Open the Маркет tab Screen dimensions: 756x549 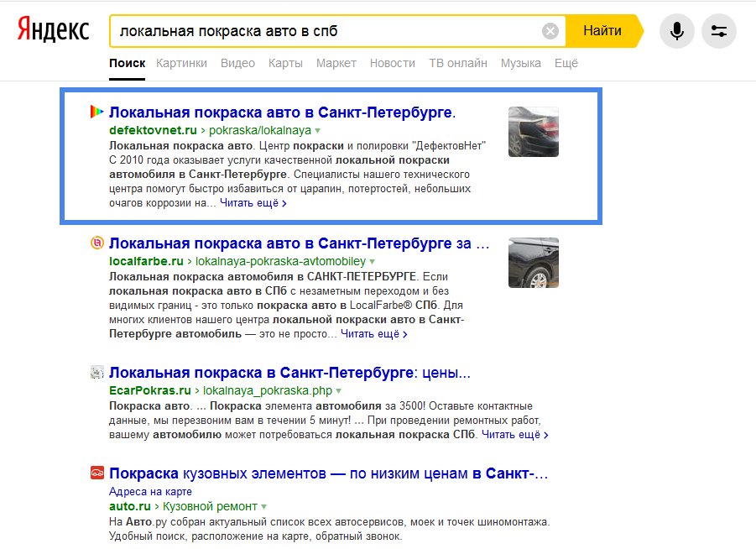point(336,63)
